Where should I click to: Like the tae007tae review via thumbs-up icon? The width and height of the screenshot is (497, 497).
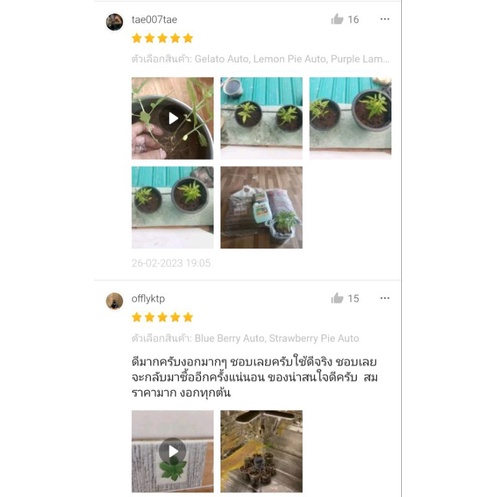[x=337, y=19]
